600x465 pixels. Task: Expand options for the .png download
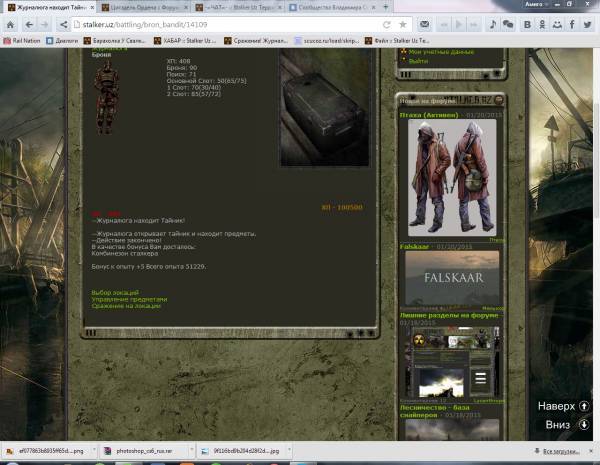(94, 450)
